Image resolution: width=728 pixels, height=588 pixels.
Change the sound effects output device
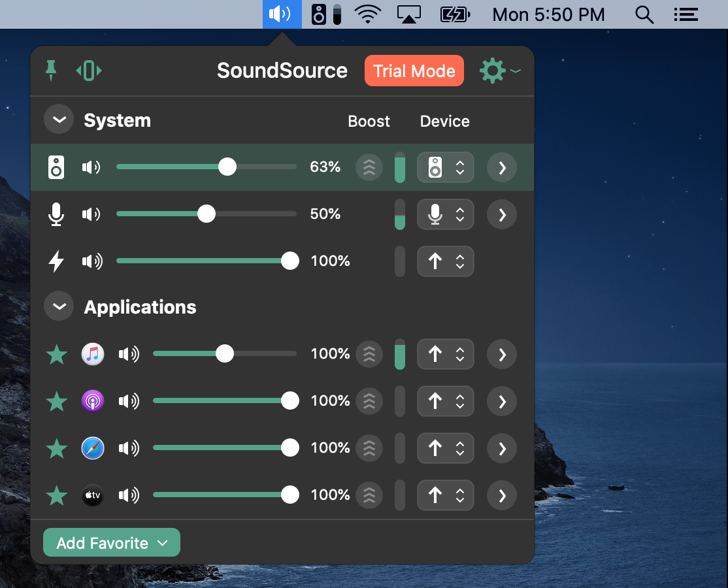[445, 261]
